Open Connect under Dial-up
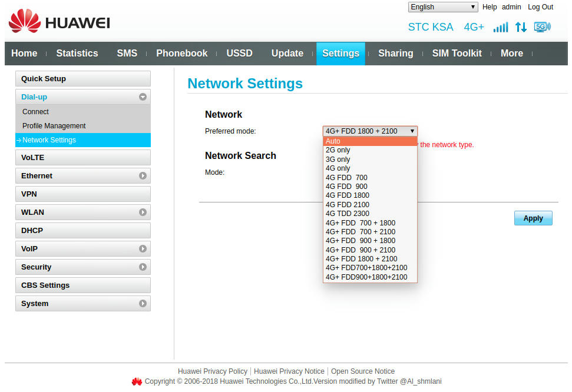This screenshot has width=572, height=392. click(x=83, y=112)
